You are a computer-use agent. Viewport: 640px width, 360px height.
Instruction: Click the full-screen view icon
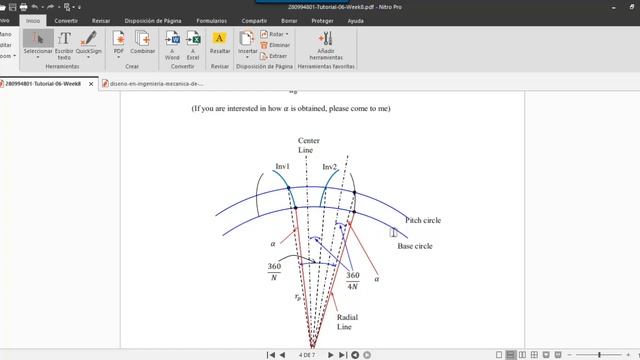coord(558,355)
